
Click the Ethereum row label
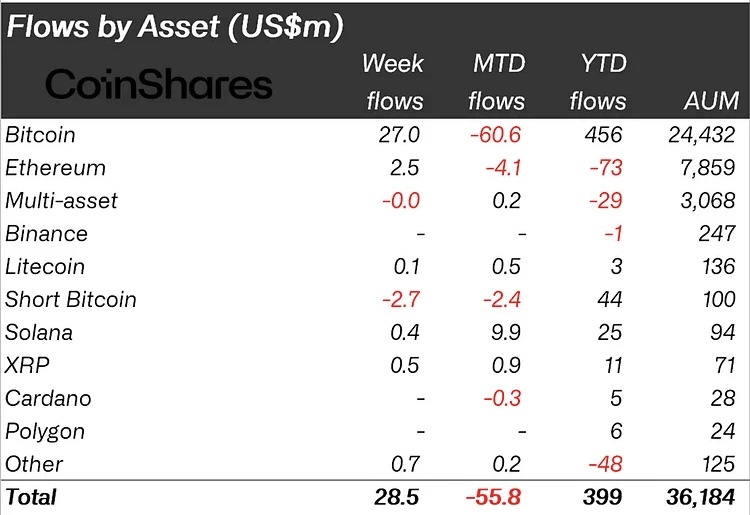55,167
